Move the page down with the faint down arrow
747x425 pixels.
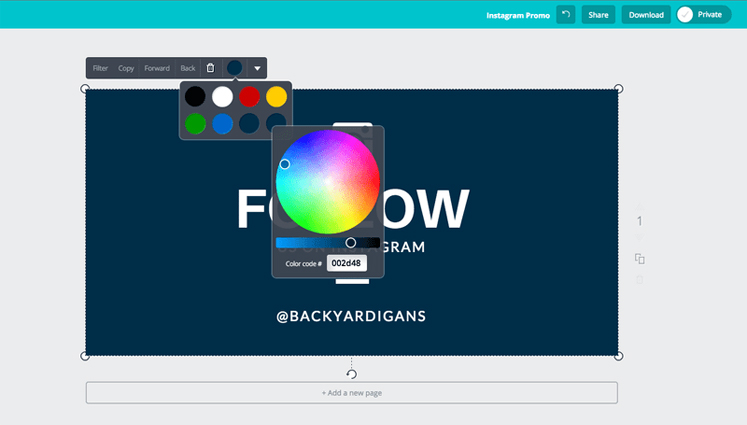pos(639,238)
